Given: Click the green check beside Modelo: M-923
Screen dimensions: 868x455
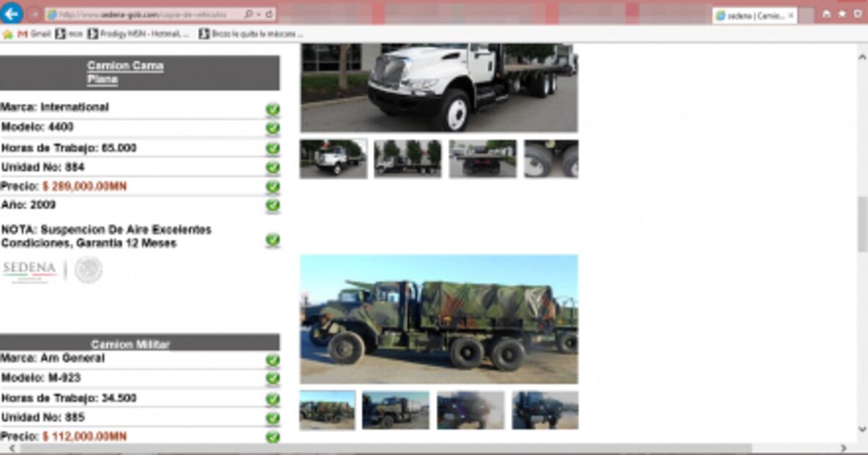Looking at the screenshot, I should [x=273, y=379].
